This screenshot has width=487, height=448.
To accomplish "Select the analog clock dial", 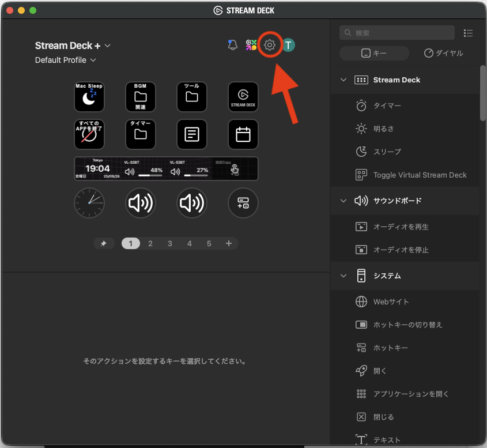I will coord(89,203).
